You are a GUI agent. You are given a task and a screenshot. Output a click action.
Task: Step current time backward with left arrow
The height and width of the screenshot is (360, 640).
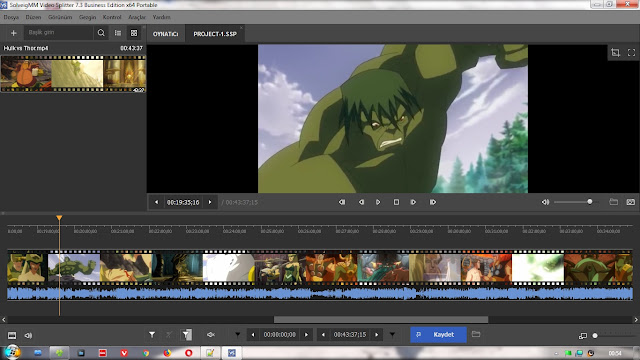pyautogui.click(x=156, y=202)
